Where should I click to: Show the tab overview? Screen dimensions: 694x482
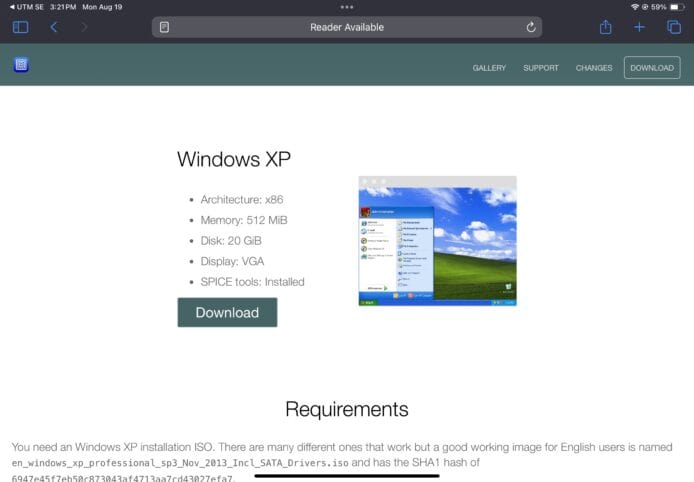click(673, 27)
